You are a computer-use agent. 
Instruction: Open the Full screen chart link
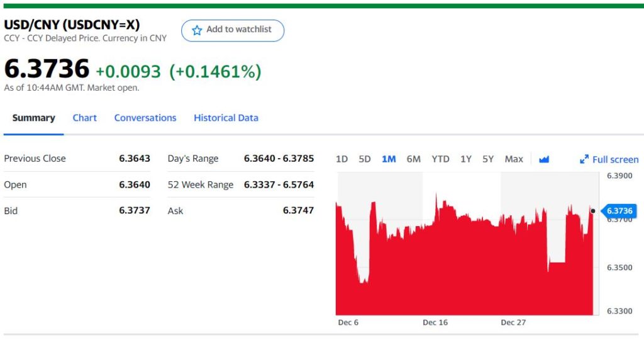(614, 160)
